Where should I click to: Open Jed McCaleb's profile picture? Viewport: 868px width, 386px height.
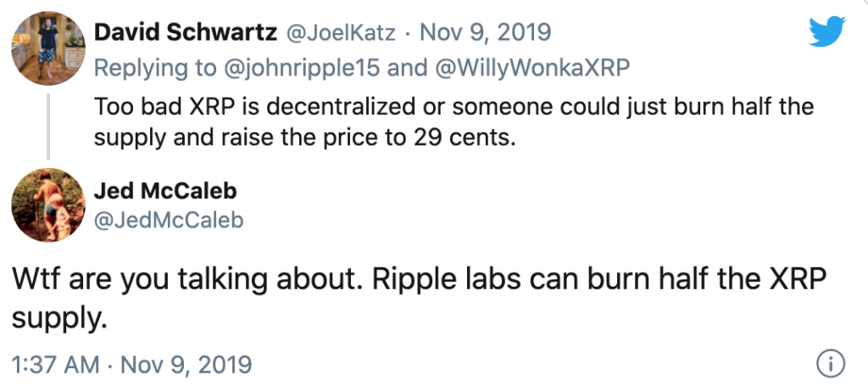pyautogui.click(x=48, y=205)
